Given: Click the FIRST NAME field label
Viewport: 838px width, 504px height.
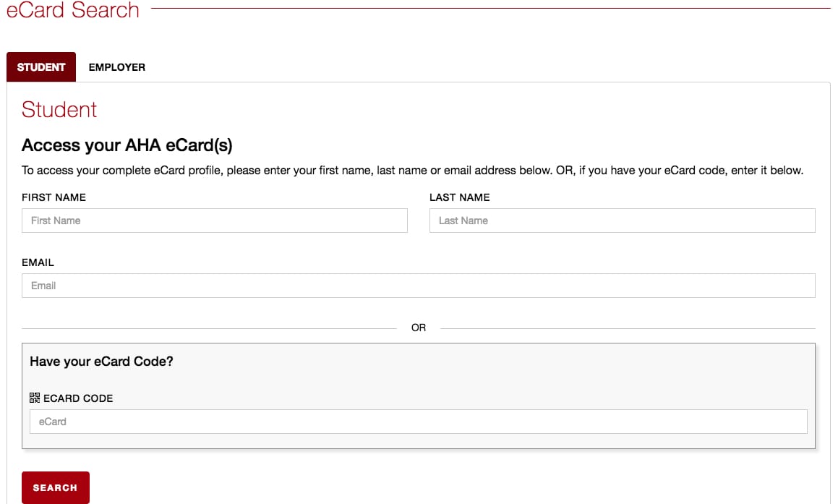Looking at the screenshot, I should click(54, 197).
